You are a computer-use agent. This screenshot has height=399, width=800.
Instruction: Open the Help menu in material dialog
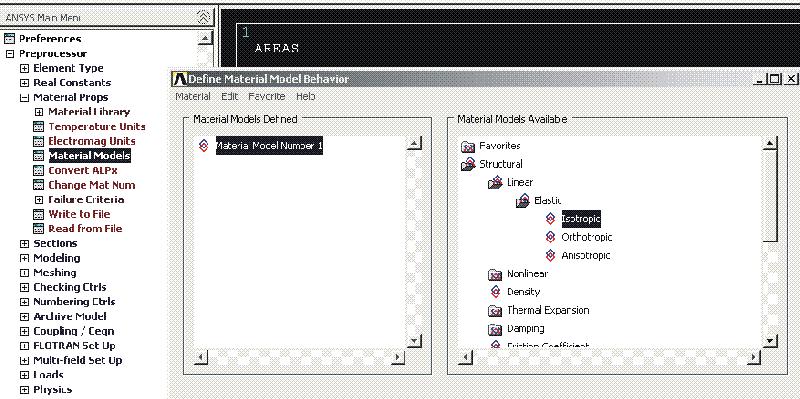point(306,96)
